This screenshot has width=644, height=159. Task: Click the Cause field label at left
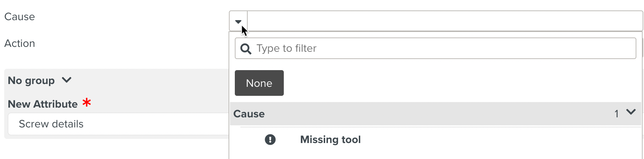[19, 17]
